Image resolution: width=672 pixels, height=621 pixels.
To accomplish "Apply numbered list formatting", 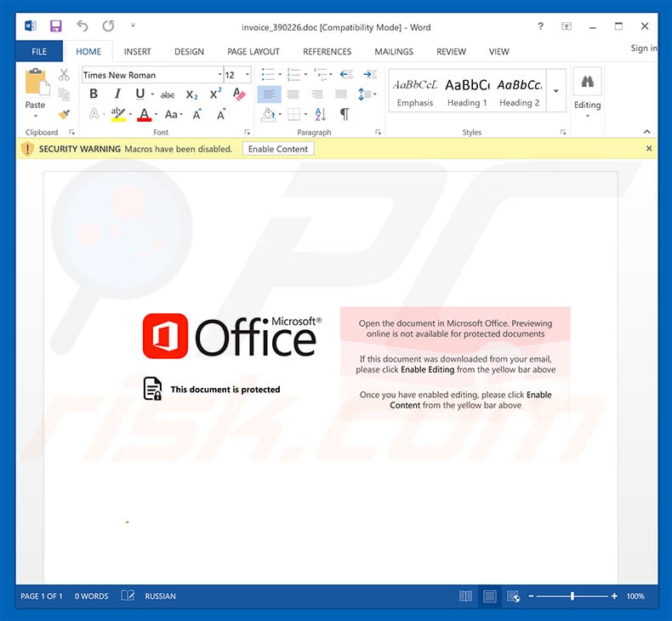I will click(293, 74).
